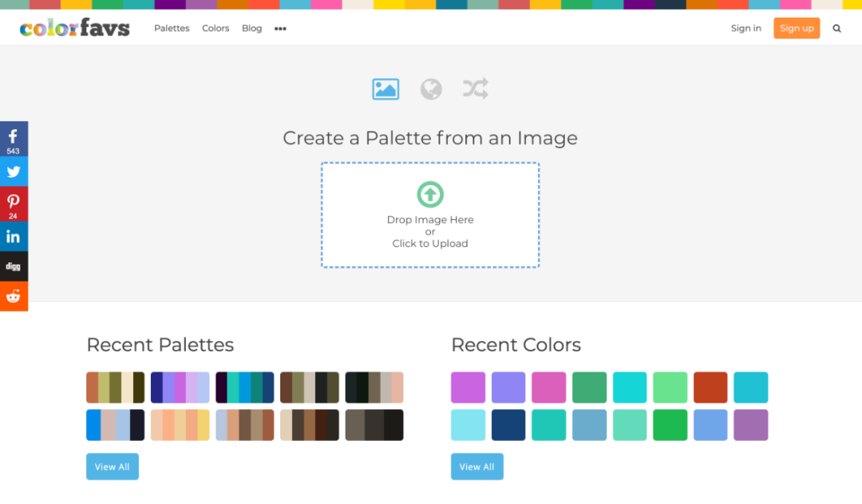Pin this page on Pinterest
This screenshot has width=862, height=504.
pyautogui.click(x=14, y=204)
